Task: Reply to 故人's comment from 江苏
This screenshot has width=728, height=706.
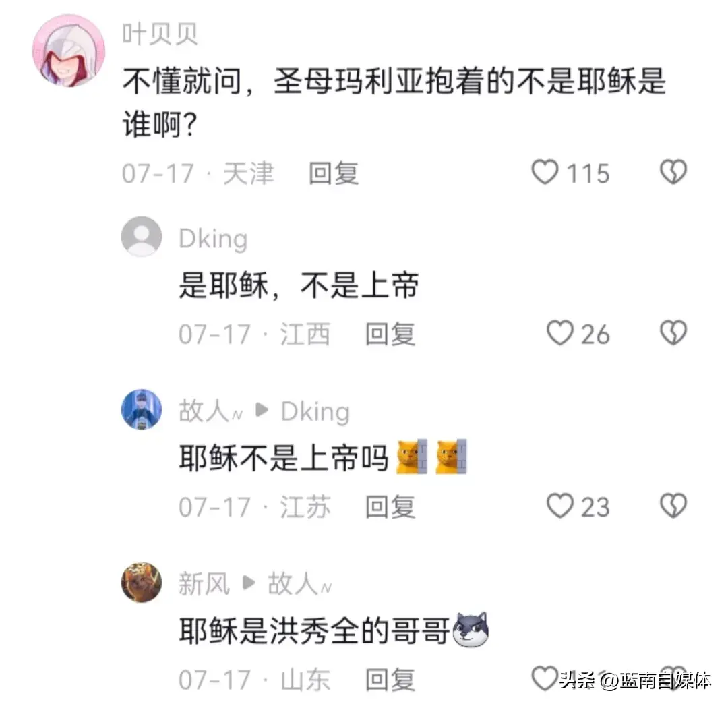Action: pyautogui.click(x=390, y=506)
